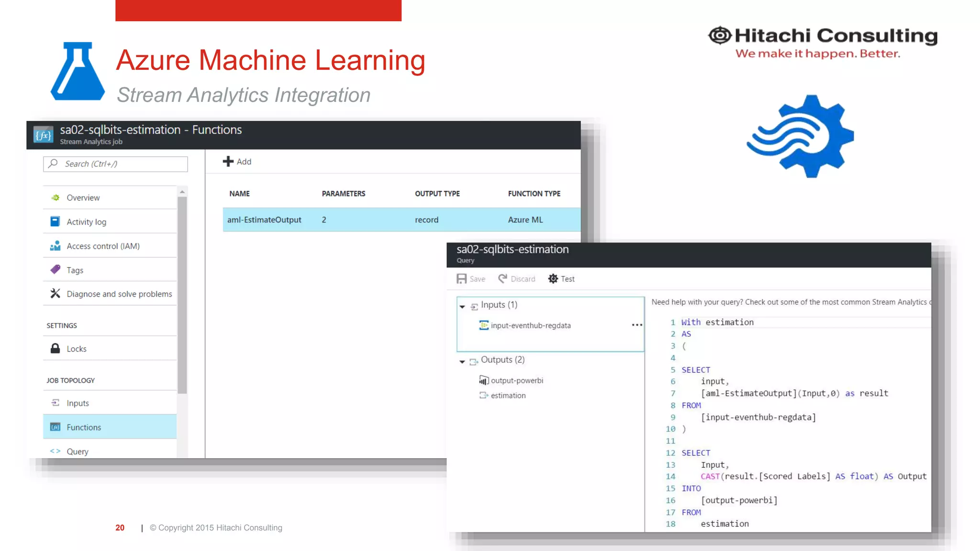Click the Save button label in Query
This screenshot has height=551, width=980.
pyautogui.click(x=477, y=279)
